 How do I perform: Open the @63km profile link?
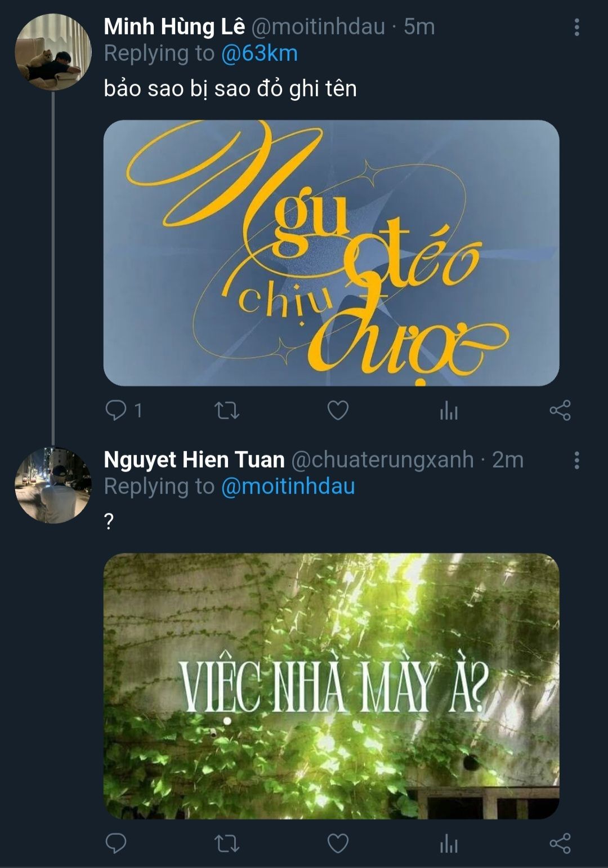[259, 54]
